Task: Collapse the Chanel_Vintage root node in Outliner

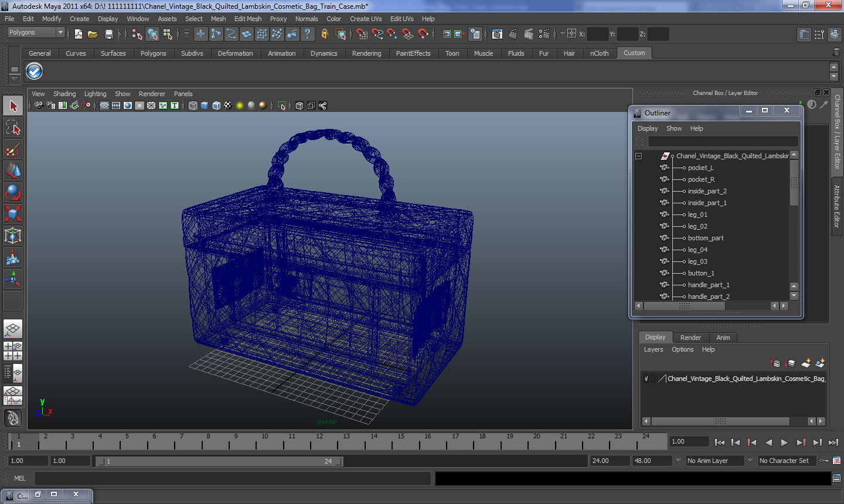Action: (x=639, y=156)
